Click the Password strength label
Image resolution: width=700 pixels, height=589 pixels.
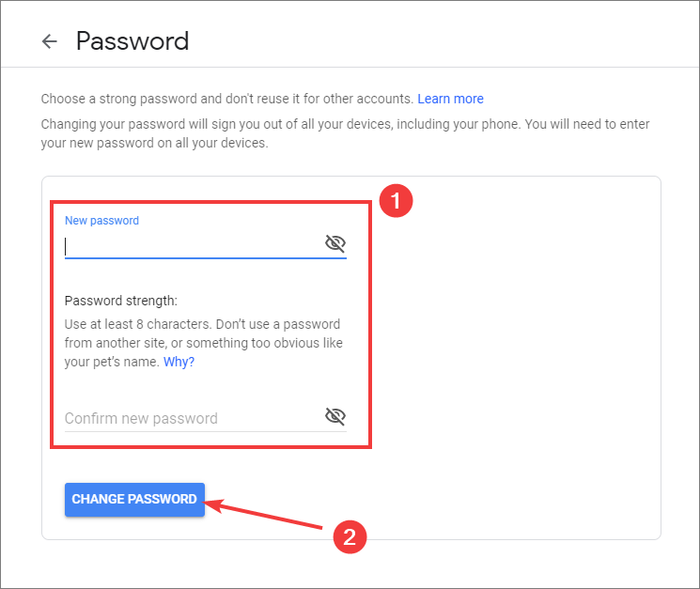[x=121, y=301]
